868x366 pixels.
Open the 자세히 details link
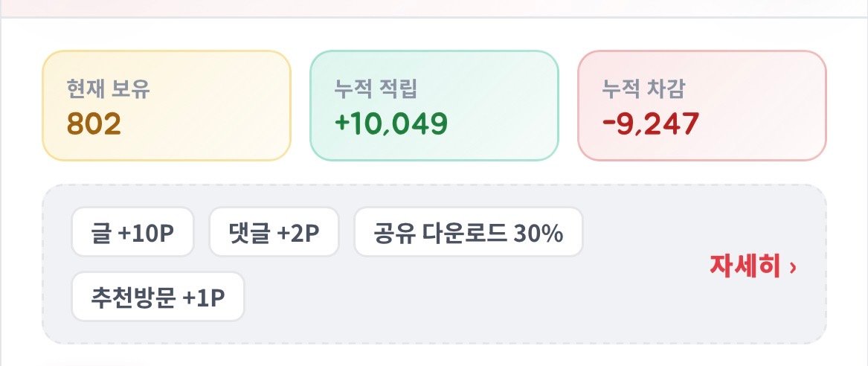753,266
